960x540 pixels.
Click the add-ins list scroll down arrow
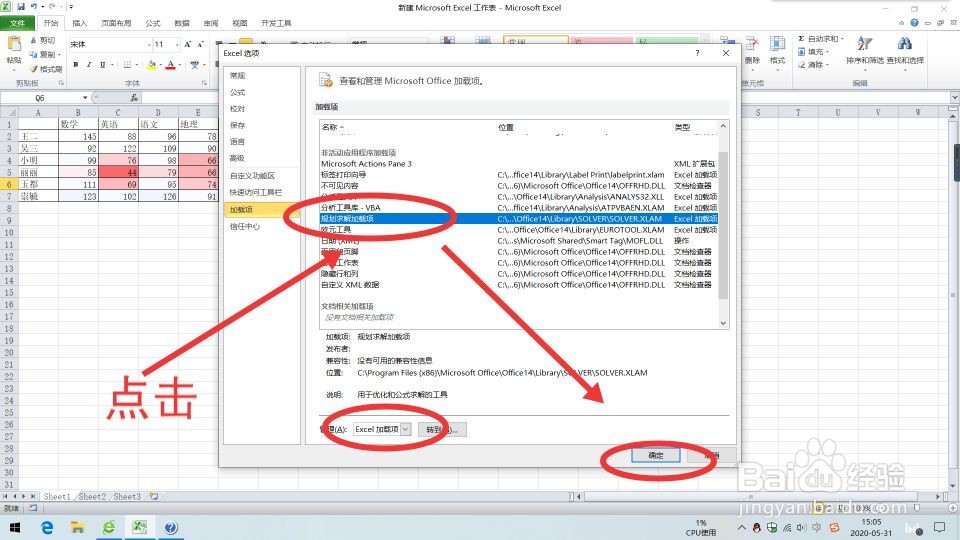723,323
